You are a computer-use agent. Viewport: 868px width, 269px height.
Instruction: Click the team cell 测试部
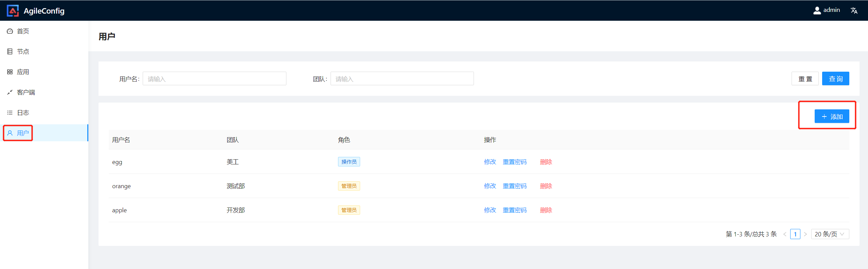(236, 186)
